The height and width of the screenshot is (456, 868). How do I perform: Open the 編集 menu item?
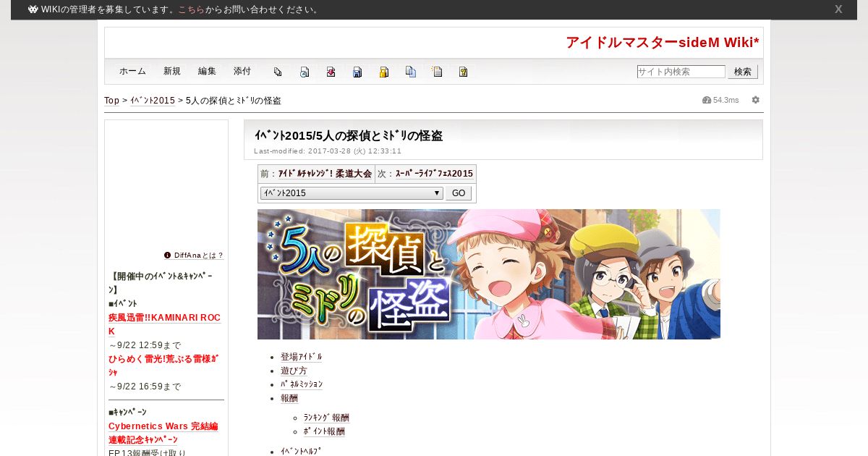click(207, 71)
